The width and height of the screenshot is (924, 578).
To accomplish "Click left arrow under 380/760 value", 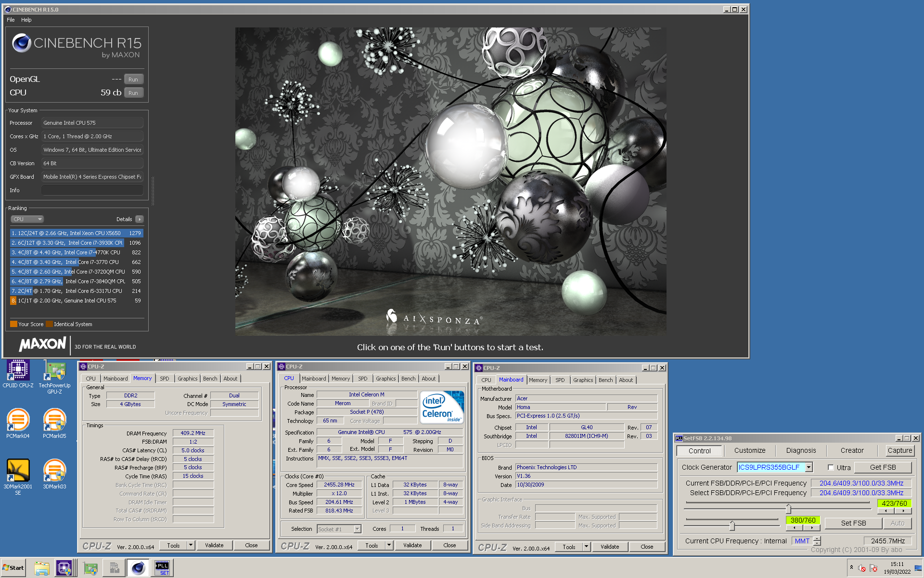I will [795, 528].
